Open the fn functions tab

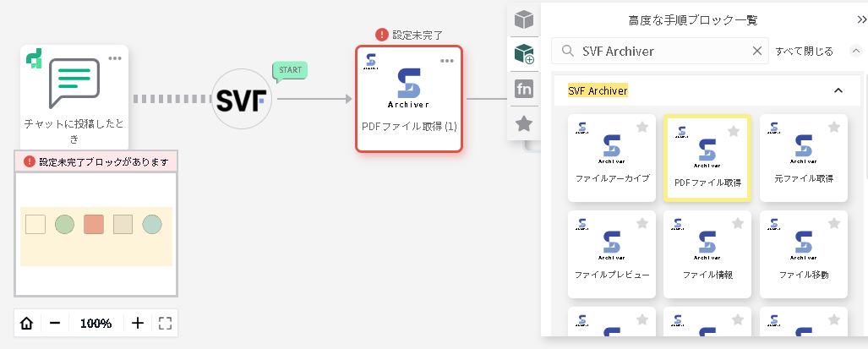524,89
